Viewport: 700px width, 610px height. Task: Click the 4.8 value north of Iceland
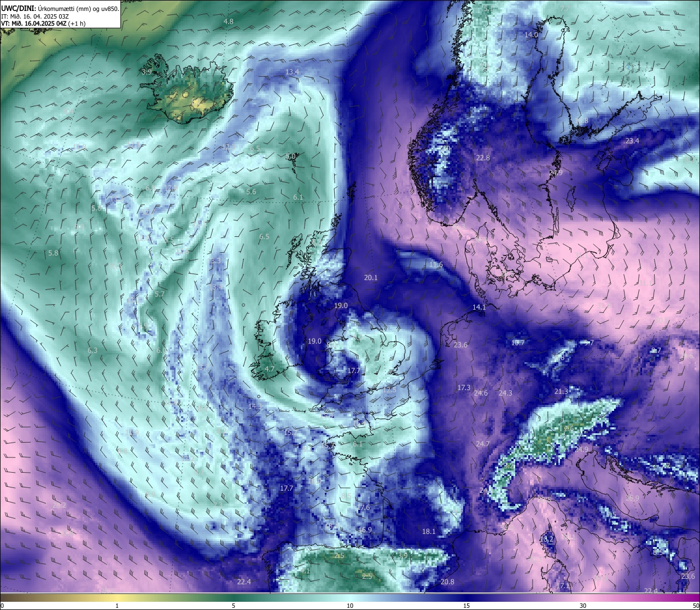pos(229,21)
